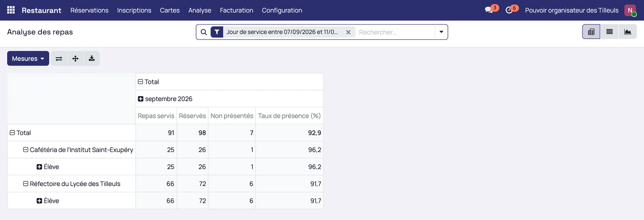This screenshot has width=644, height=220.
Task: Open the apps grid menu icon
Action: click(x=11, y=10)
